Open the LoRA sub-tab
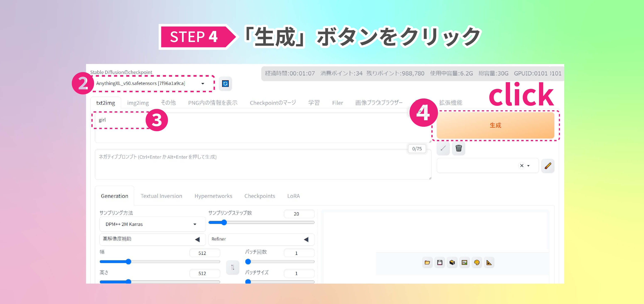The height and width of the screenshot is (304, 644). [293, 196]
